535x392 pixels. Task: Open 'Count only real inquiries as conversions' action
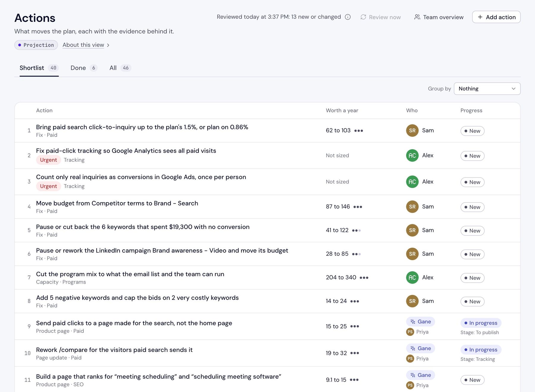tap(141, 177)
